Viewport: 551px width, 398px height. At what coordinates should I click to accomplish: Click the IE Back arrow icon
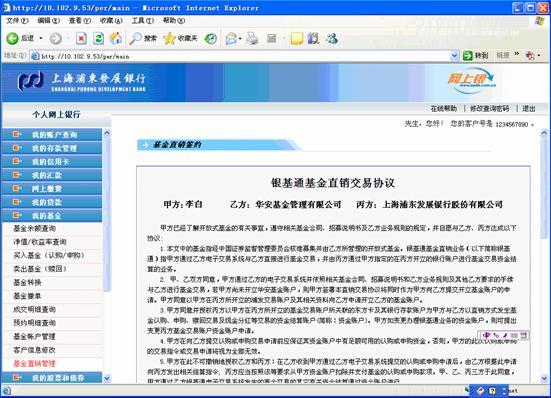tap(12, 38)
